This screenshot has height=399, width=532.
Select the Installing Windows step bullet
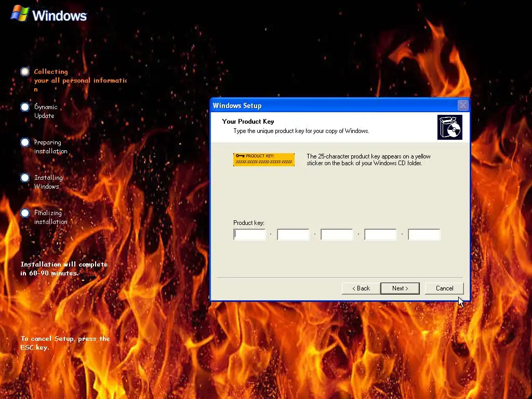(x=25, y=178)
